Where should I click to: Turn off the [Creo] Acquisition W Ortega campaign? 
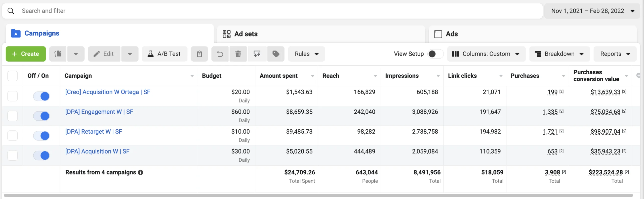[42, 96]
